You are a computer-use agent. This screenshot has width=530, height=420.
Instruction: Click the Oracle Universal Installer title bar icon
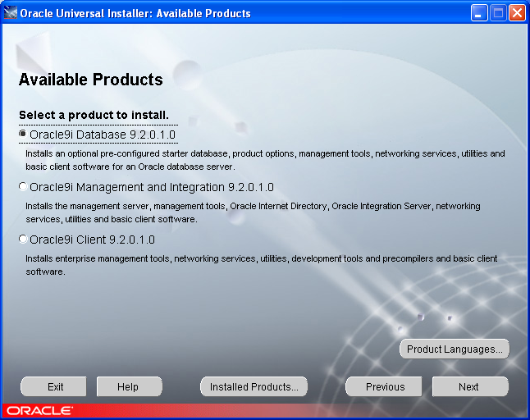pyautogui.click(x=10, y=13)
